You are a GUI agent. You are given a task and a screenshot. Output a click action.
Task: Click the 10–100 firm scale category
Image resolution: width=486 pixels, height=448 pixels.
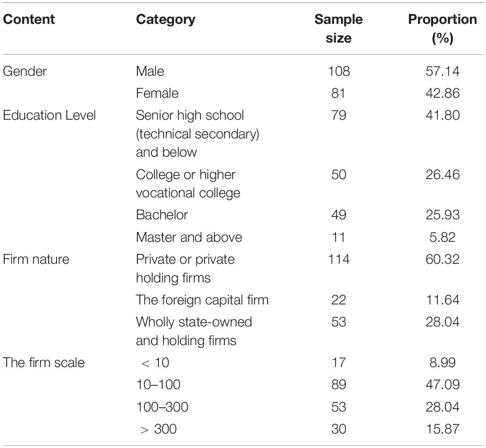point(158,385)
